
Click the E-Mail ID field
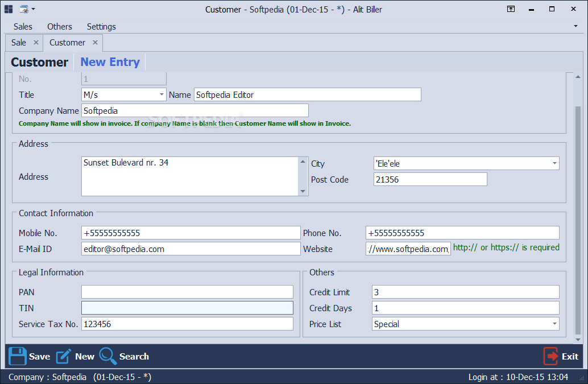pyautogui.click(x=191, y=249)
